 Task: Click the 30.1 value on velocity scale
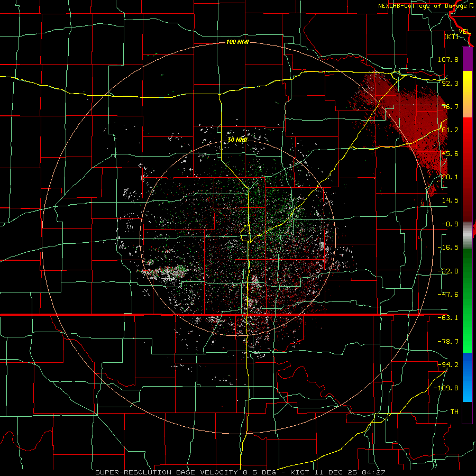450,177
